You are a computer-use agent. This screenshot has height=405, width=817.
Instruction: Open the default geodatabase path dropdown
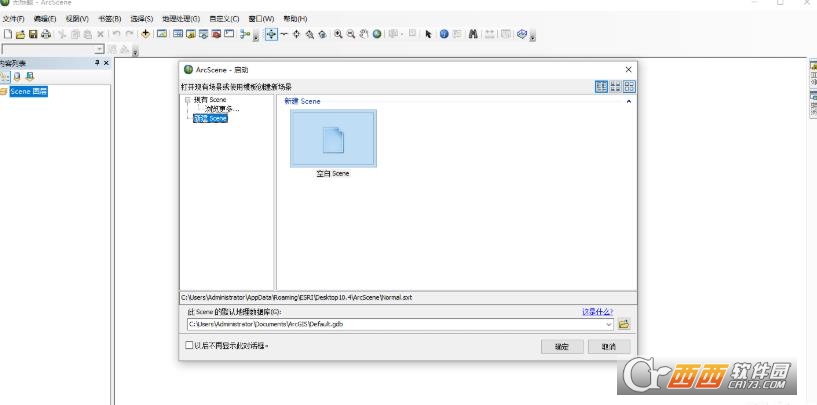(x=609, y=324)
